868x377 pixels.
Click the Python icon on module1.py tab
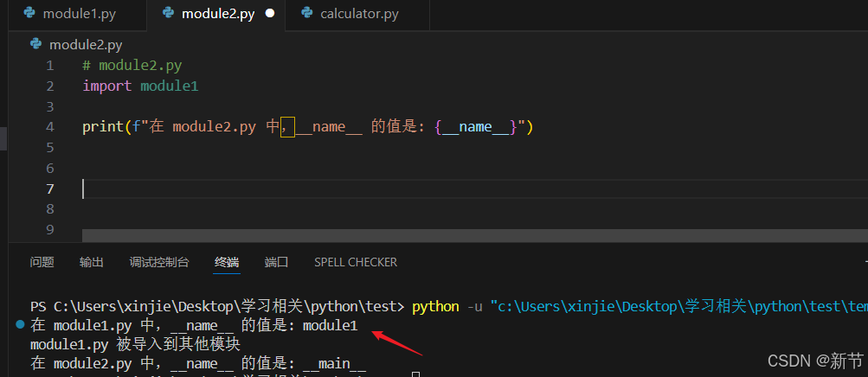(30, 14)
